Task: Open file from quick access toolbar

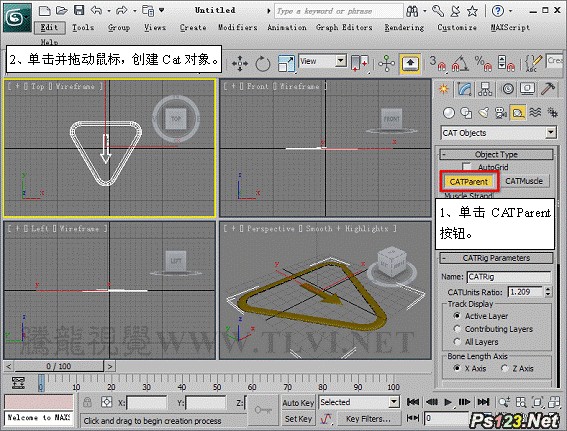Action: pos(61,11)
